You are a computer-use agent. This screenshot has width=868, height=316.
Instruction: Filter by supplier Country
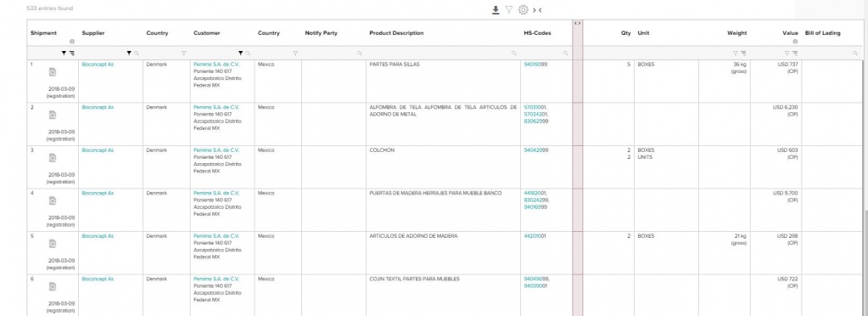click(x=184, y=54)
